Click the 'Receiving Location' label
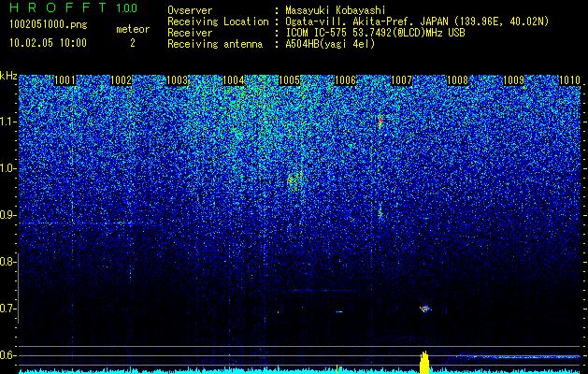Image resolution: width=588 pixels, height=374 pixels. coord(218,22)
